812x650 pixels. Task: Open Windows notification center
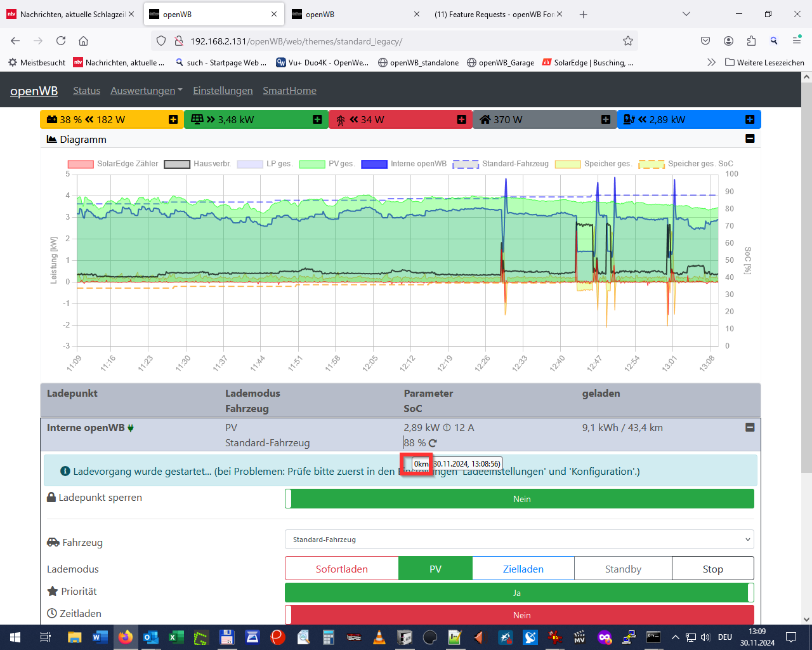click(791, 637)
